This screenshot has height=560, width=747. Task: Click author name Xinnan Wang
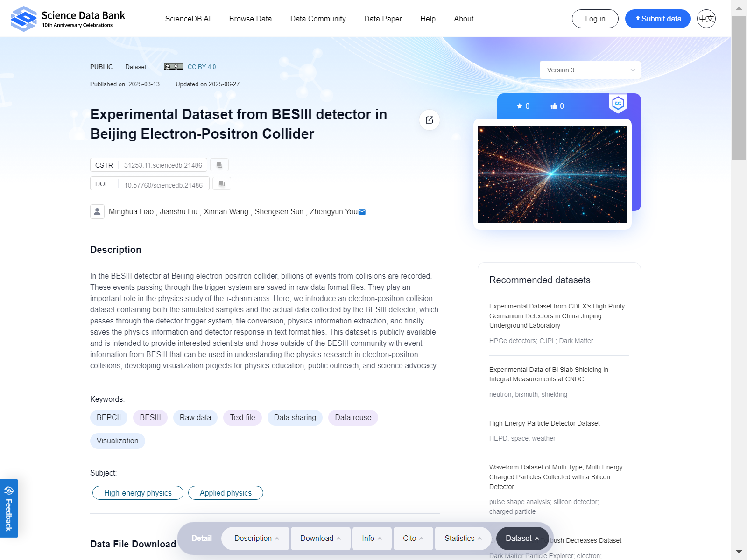tap(226, 212)
